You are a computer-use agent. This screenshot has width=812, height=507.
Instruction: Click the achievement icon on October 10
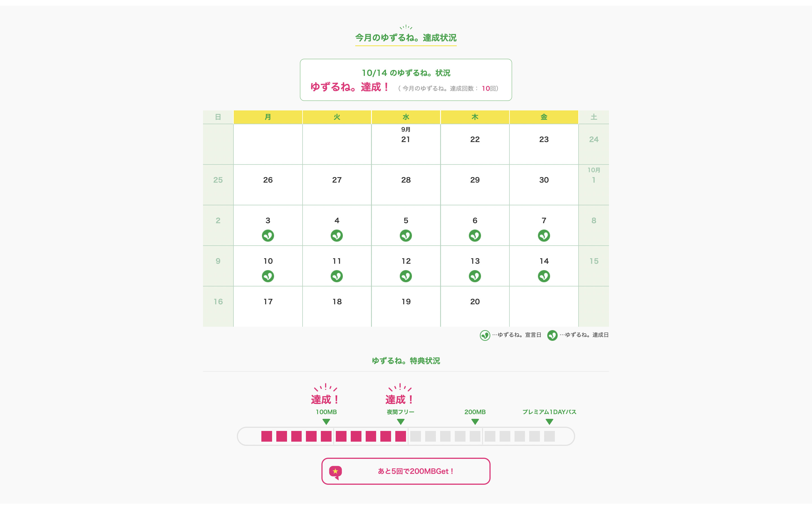tap(268, 276)
